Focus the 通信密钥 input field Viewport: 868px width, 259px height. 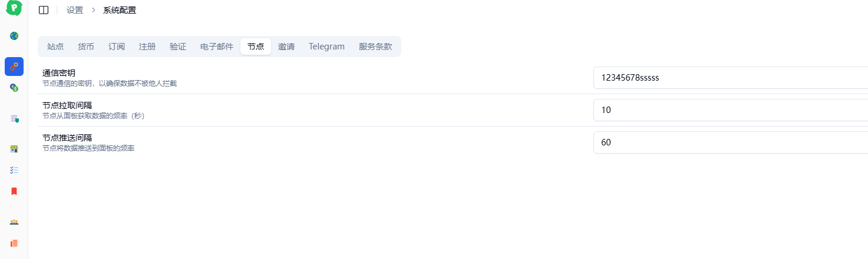click(731, 78)
